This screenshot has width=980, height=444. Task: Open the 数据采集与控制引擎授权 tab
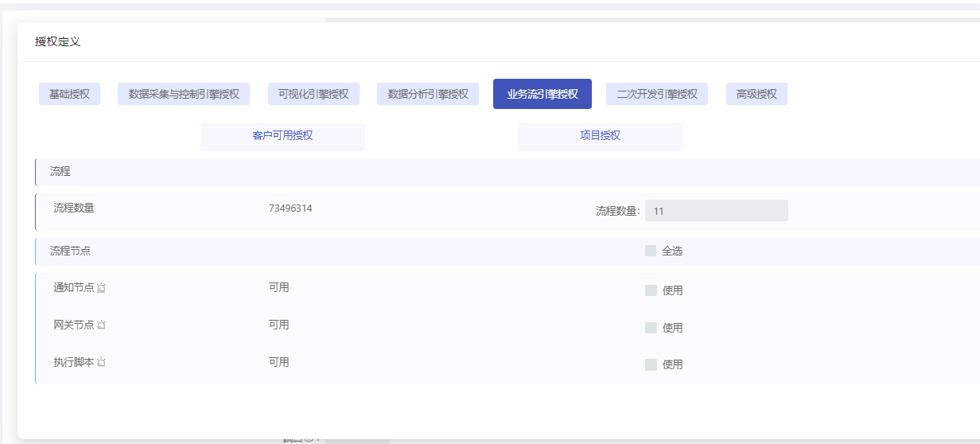pyautogui.click(x=184, y=94)
